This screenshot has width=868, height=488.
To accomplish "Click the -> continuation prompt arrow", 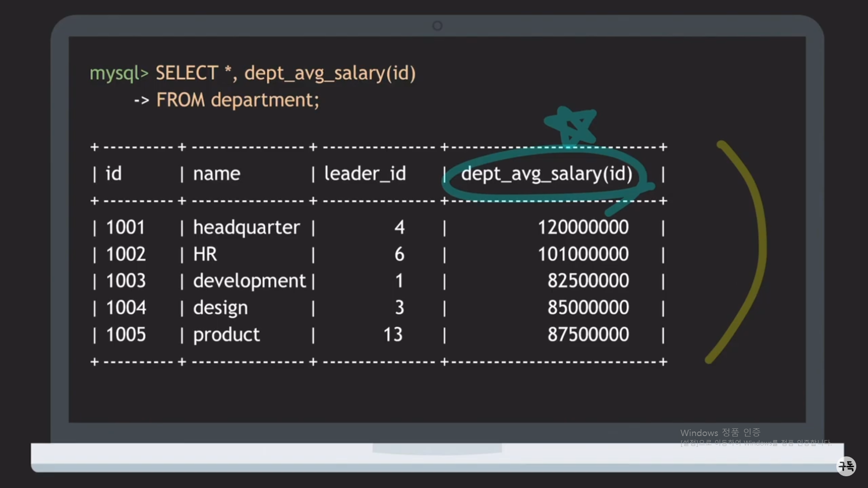I will pos(142,100).
